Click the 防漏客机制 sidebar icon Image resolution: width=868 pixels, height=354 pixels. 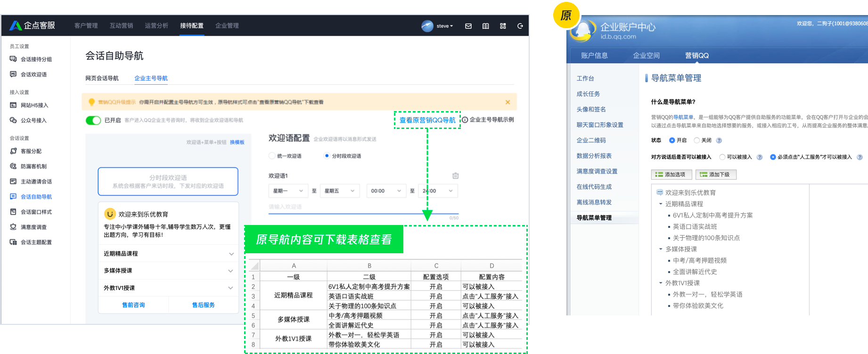(13, 166)
